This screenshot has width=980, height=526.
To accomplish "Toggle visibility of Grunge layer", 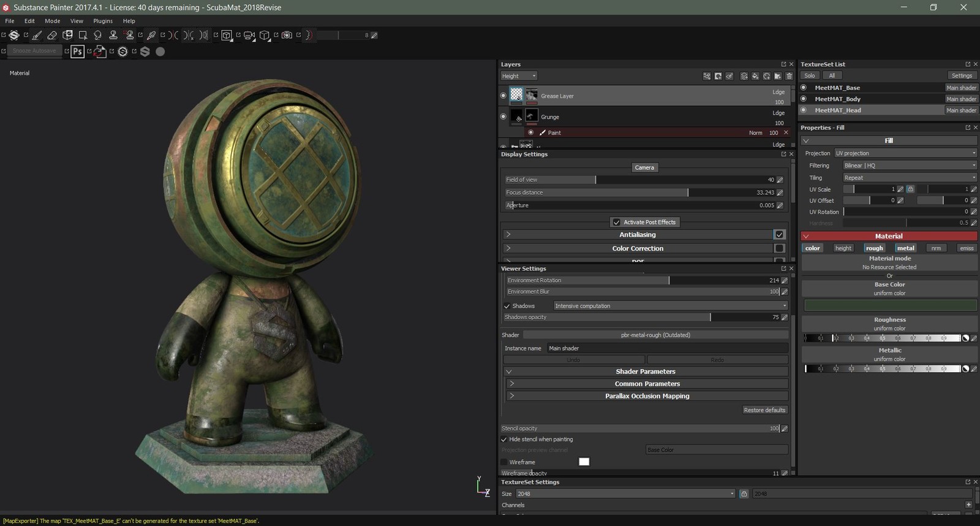I will tap(503, 116).
